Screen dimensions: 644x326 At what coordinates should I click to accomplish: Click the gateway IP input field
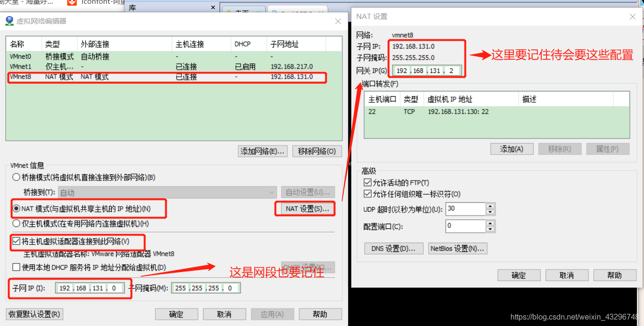tap(427, 71)
